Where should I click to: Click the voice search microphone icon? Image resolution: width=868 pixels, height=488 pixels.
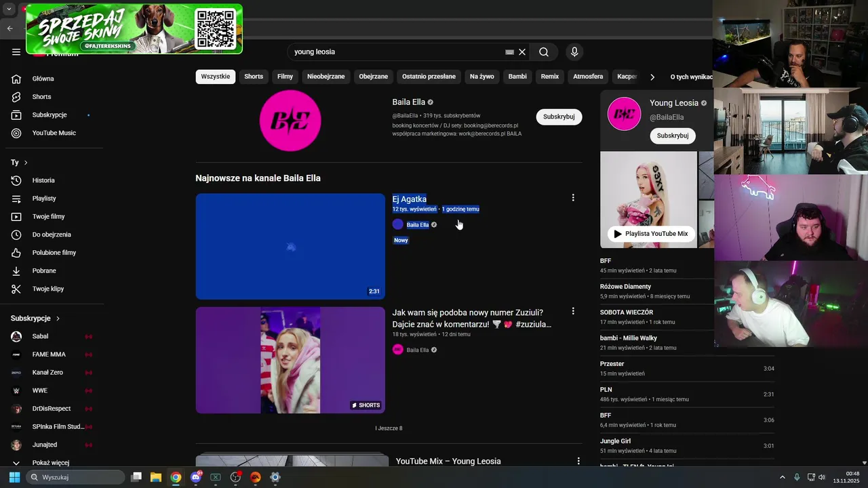point(574,52)
